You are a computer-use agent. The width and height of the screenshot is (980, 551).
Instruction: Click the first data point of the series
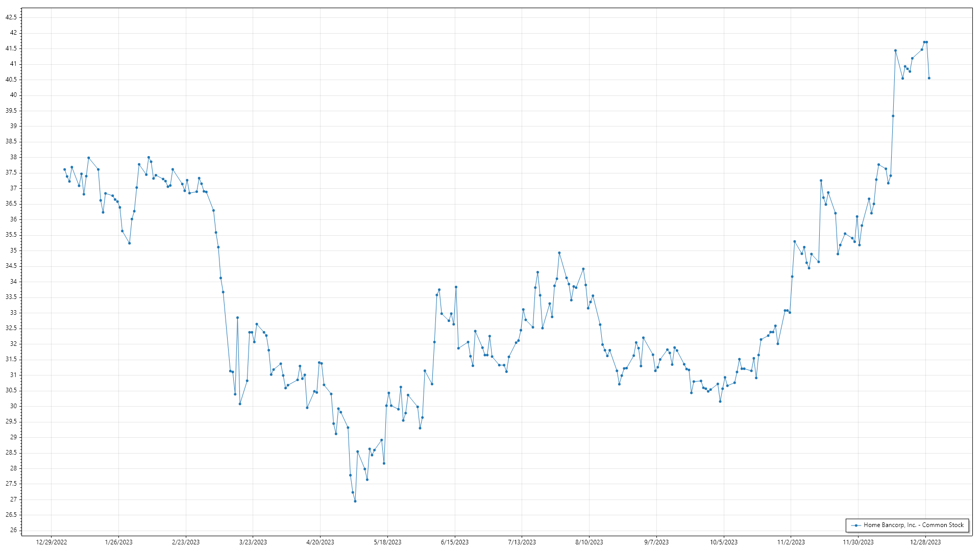pos(64,169)
